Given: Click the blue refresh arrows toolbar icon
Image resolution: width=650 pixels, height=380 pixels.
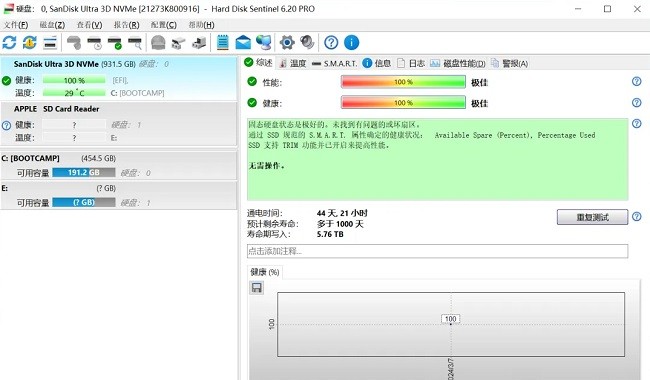Looking at the screenshot, I should point(9,42).
